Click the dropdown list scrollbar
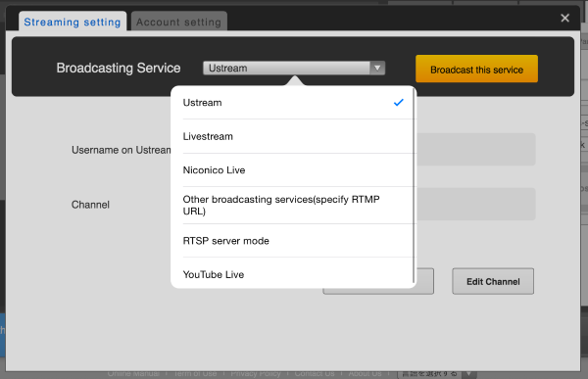This screenshot has width=588, height=379. point(414,185)
